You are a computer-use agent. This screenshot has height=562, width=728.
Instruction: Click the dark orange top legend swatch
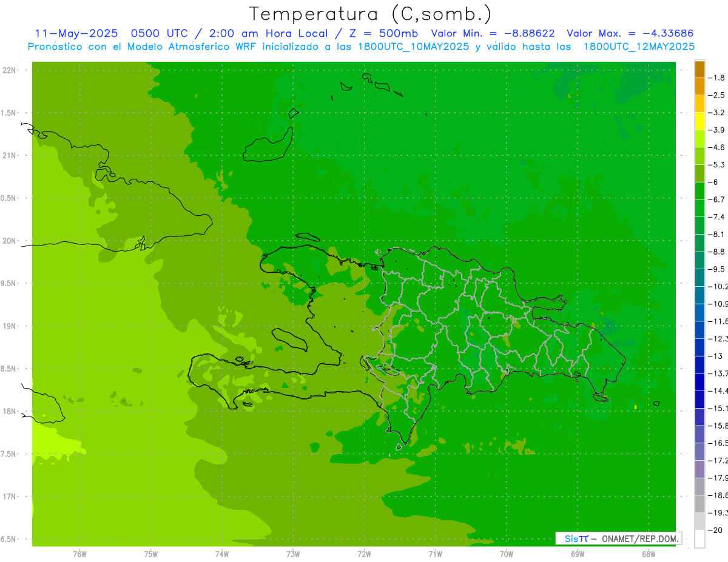699,69
